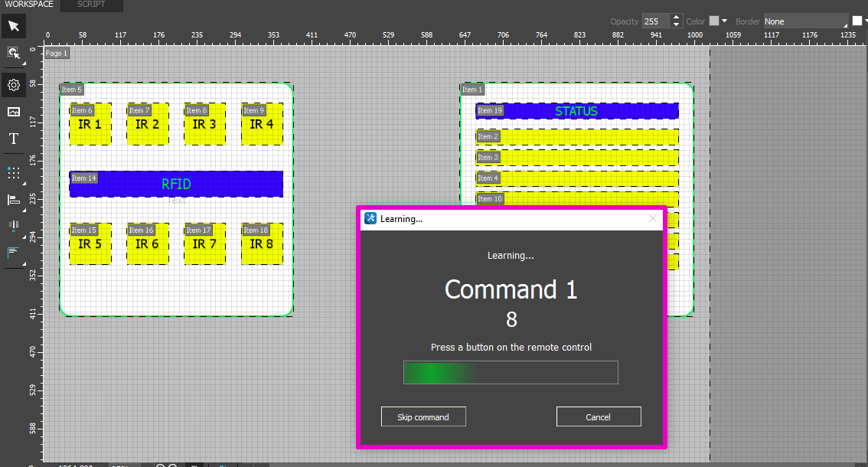Choose the area selection tool

(x=13, y=53)
